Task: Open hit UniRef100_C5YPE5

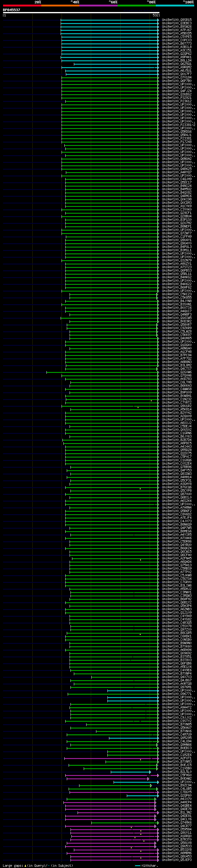Action: click(x=176, y=37)
